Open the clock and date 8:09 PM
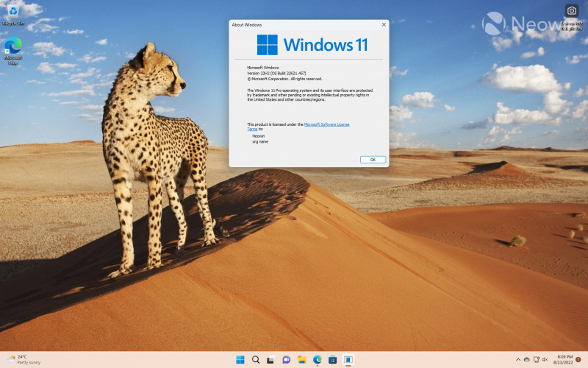This screenshot has height=368, width=588. point(564,360)
